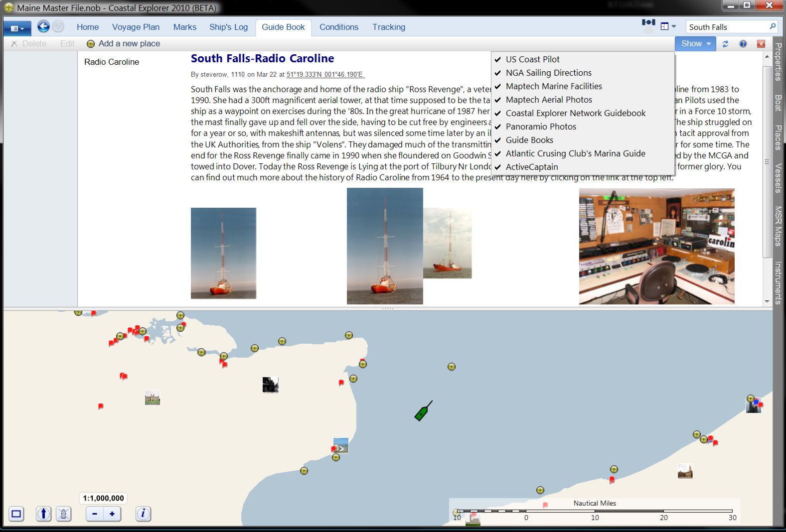Click the chart information i button

pyautogui.click(x=143, y=514)
